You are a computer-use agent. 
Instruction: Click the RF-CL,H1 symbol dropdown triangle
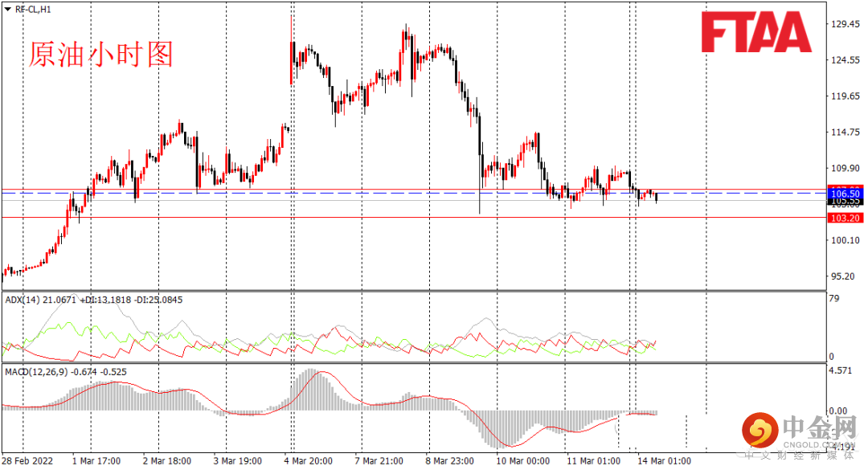point(8,10)
